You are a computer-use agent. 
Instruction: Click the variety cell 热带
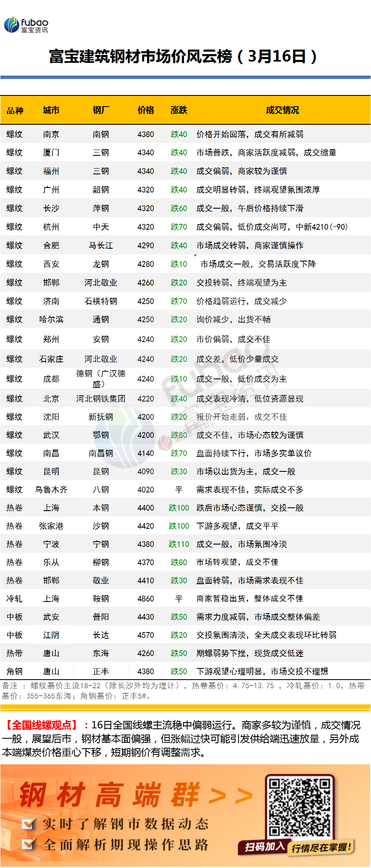point(14,653)
